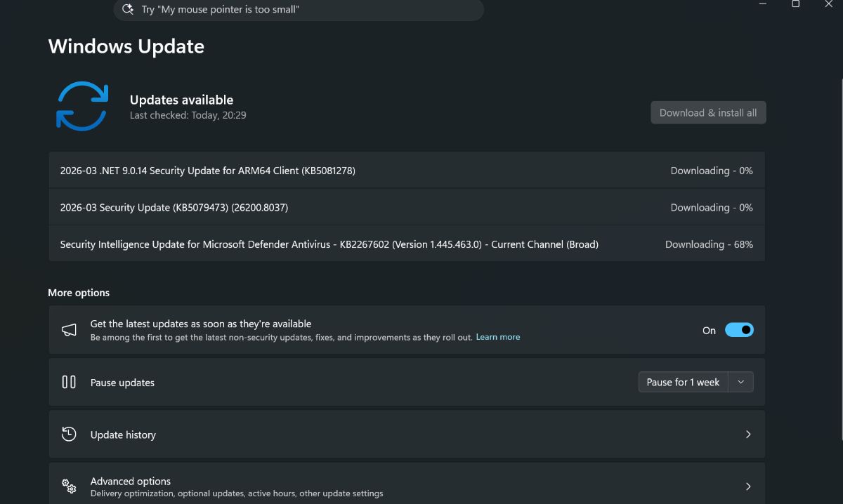Follow the Learn more link
This screenshot has height=504, width=843.
tap(498, 337)
